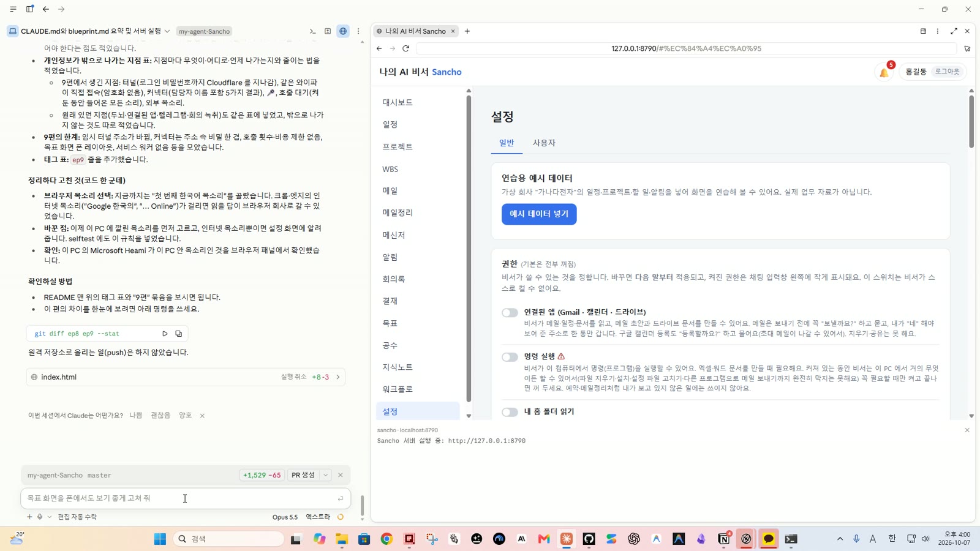This screenshot has width=980, height=551.
Task: Click the settings page vertical scrollbar
Action: (x=971, y=121)
